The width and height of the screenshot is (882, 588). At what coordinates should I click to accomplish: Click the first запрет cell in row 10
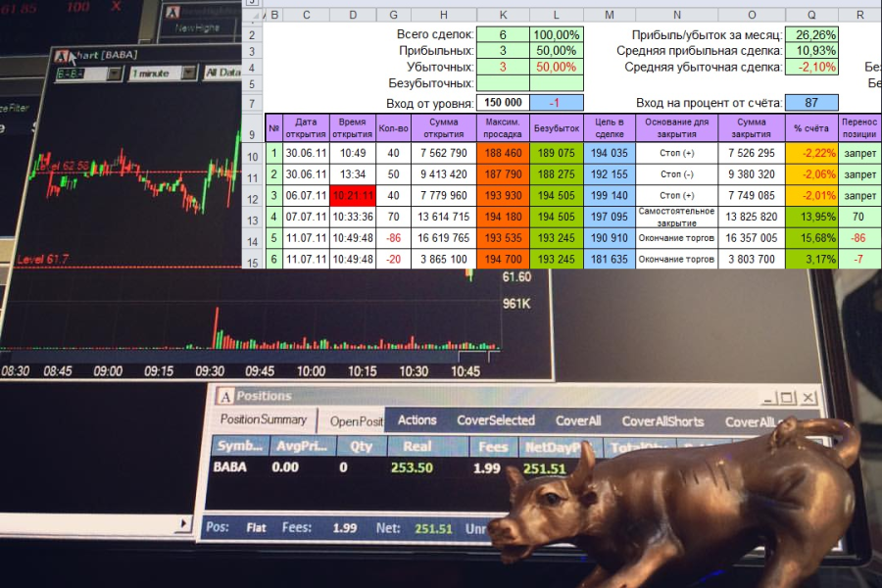(x=859, y=153)
